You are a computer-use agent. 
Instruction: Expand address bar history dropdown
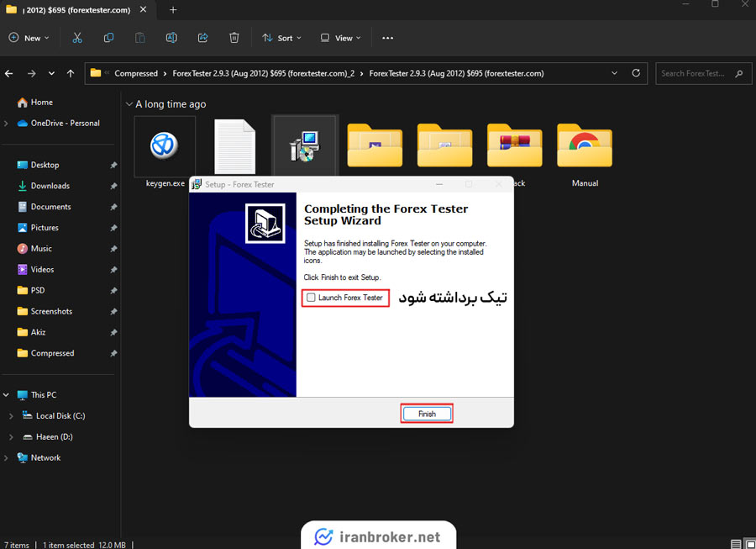point(614,73)
